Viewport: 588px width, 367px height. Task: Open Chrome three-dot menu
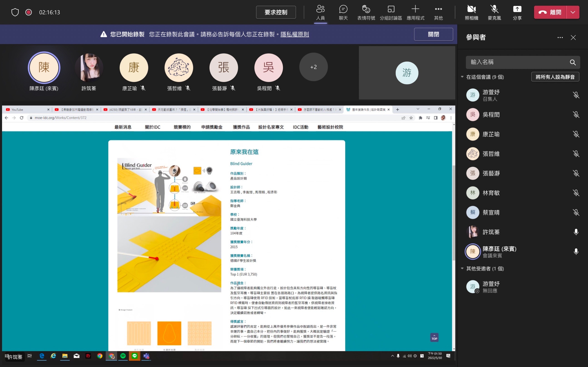[x=451, y=118]
